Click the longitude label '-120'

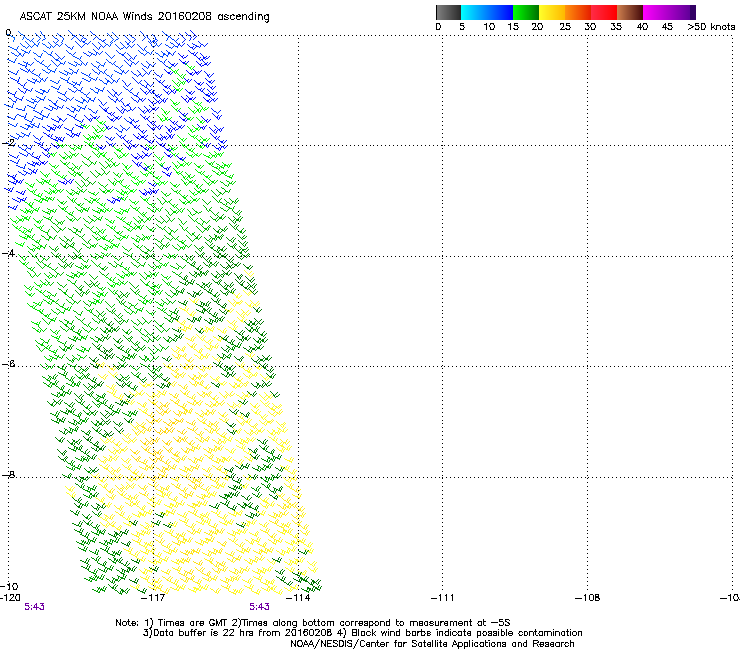coord(10,598)
